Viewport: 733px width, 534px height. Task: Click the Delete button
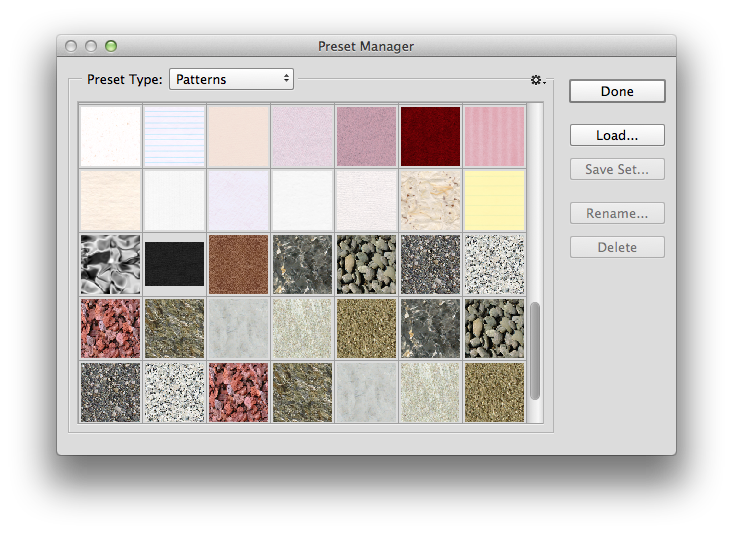tap(617, 247)
